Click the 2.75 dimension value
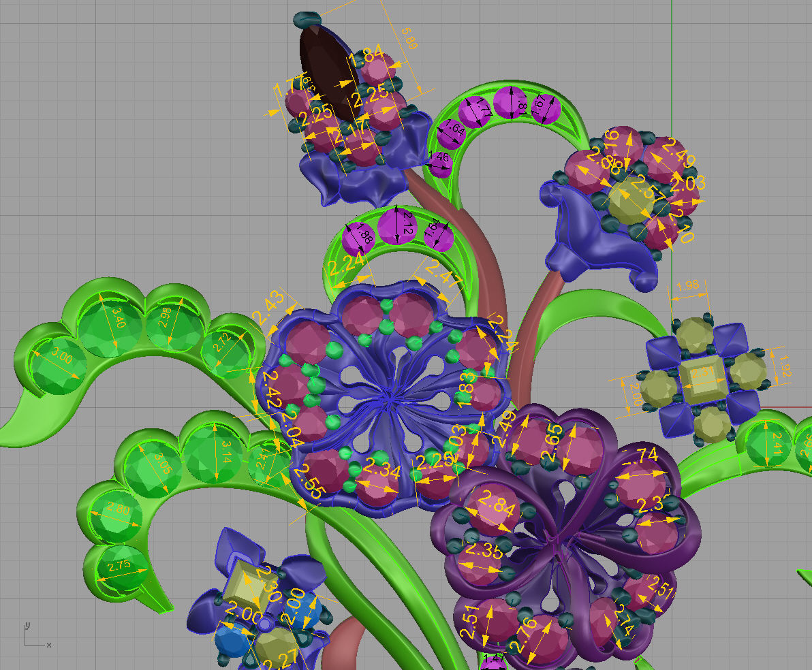 click(120, 565)
